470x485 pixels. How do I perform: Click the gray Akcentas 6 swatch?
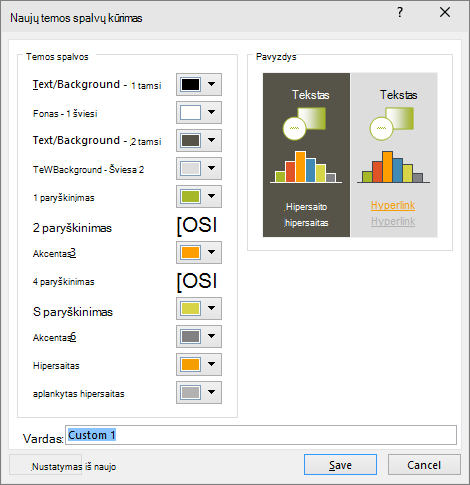point(190,337)
